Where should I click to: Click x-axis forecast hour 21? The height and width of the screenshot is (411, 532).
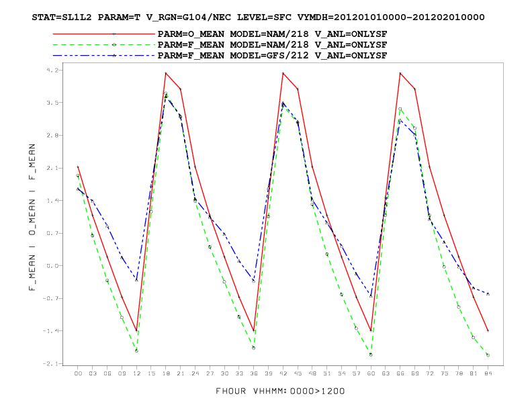pyautogui.click(x=181, y=373)
